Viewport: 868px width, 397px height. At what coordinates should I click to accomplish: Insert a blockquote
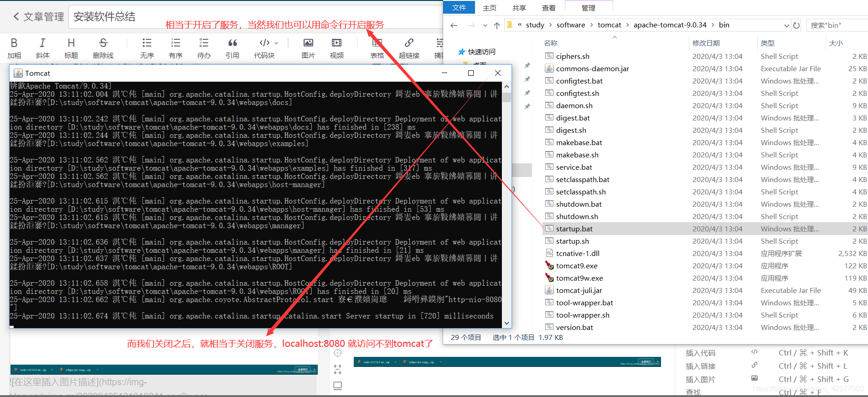click(232, 48)
